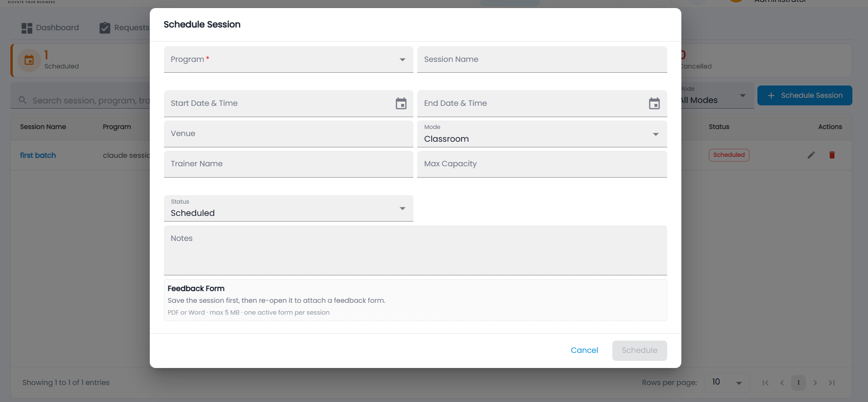Click the Dashboard grid icon
This screenshot has height=402, width=868.
[27, 28]
